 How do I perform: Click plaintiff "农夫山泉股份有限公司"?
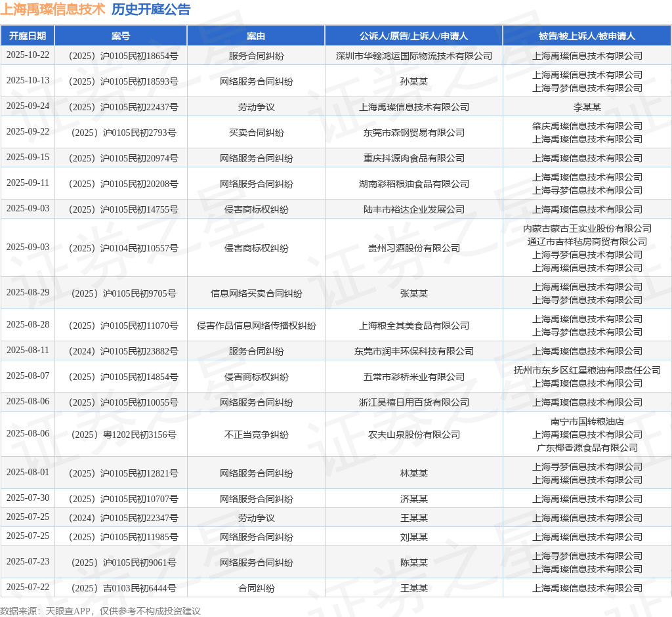[x=414, y=435]
